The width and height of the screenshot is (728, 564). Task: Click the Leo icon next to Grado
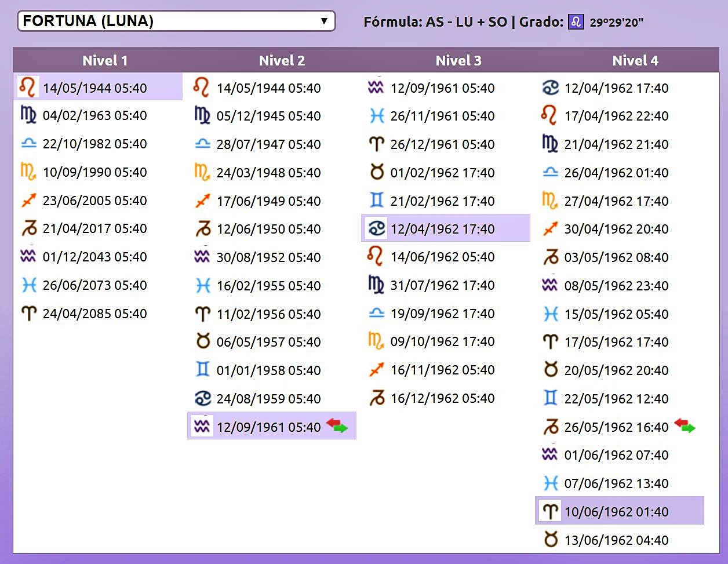tap(576, 22)
